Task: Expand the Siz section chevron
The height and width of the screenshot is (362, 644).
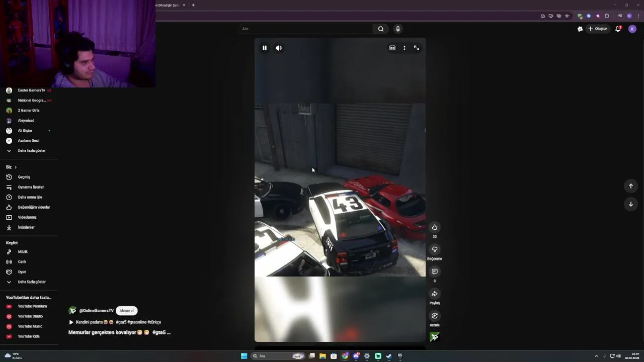Action: point(16,167)
